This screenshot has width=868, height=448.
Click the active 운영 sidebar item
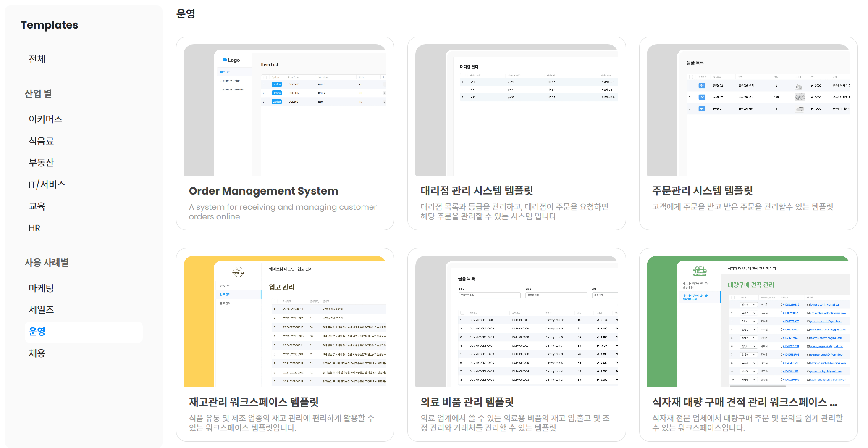(37, 332)
